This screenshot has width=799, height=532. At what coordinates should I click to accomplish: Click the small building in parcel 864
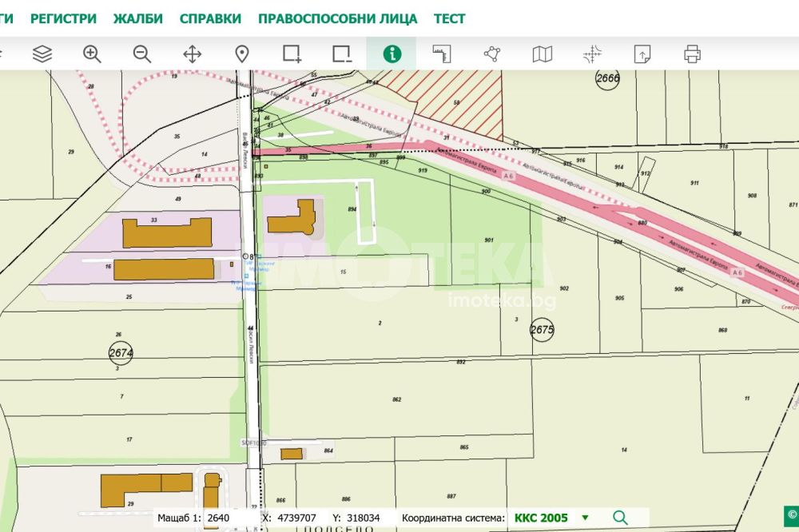[292, 454]
